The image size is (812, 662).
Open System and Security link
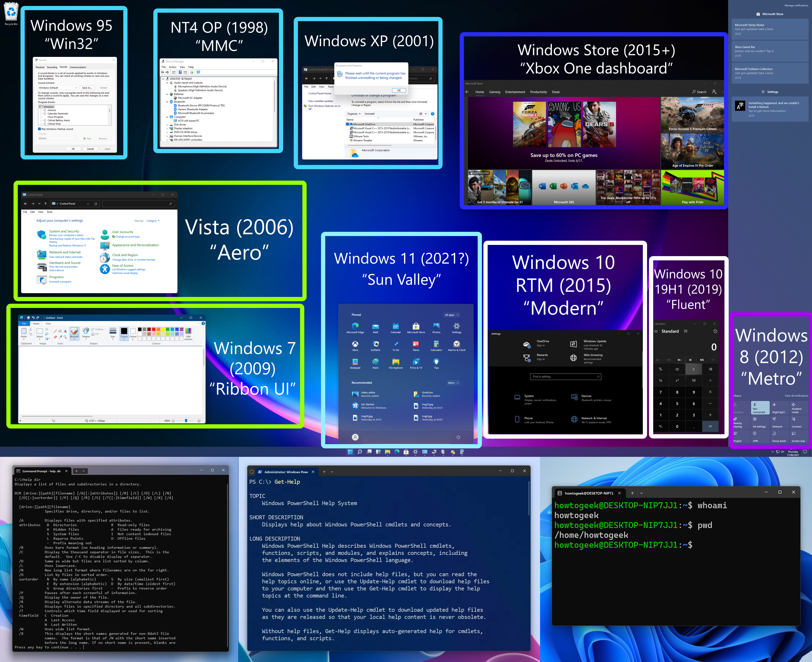point(64,231)
